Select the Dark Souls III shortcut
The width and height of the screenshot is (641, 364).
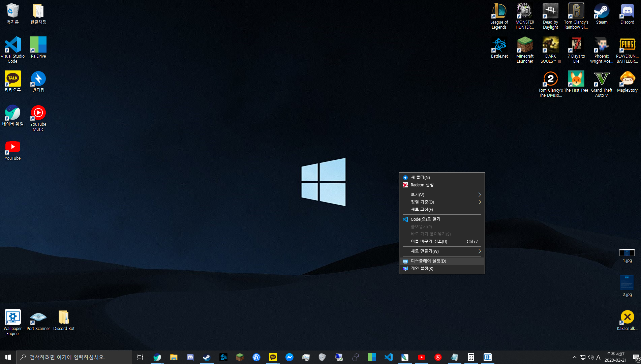pos(550,50)
